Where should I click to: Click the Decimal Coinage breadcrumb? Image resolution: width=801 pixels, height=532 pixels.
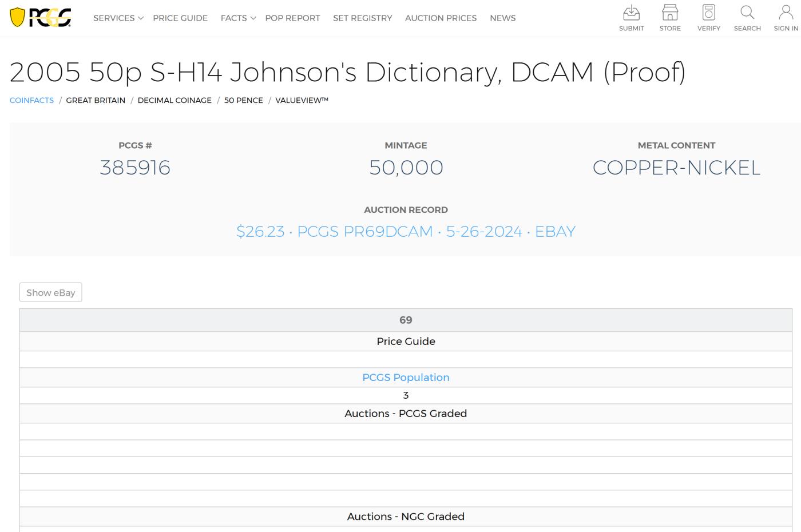175,100
